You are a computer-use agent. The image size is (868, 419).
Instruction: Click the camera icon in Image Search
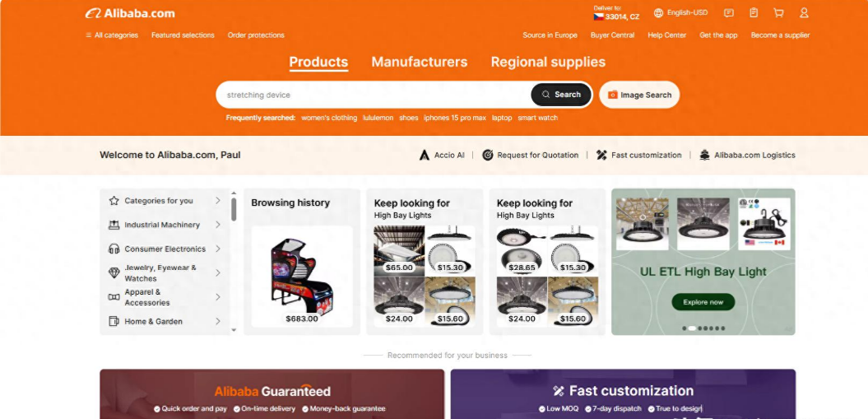click(613, 95)
